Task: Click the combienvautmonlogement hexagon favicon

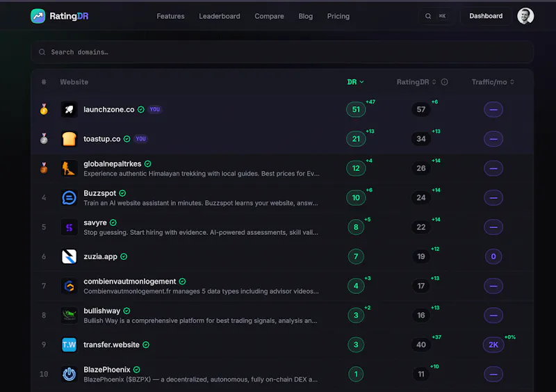Action: [69, 286]
